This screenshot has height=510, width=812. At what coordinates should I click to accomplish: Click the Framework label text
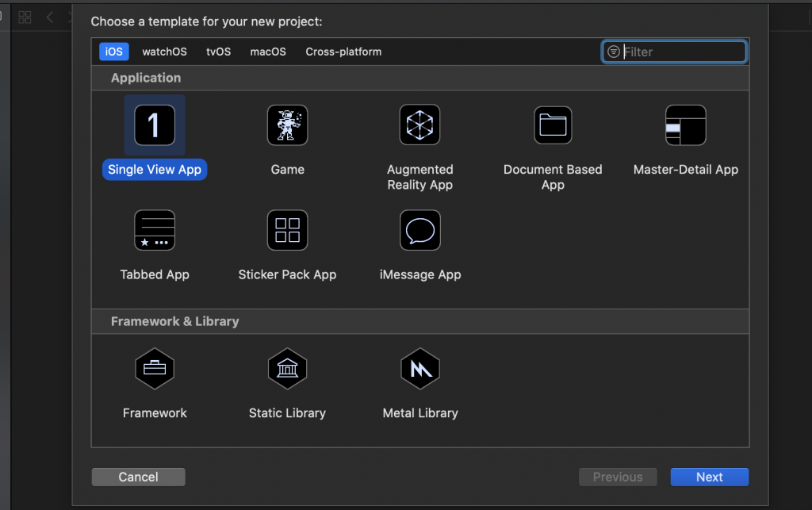[x=155, y=413]
